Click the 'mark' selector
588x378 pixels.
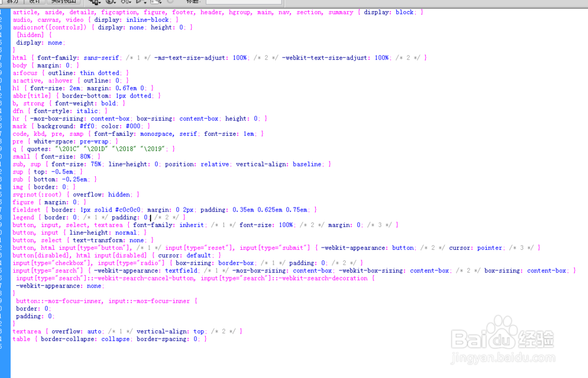(19, 126)
